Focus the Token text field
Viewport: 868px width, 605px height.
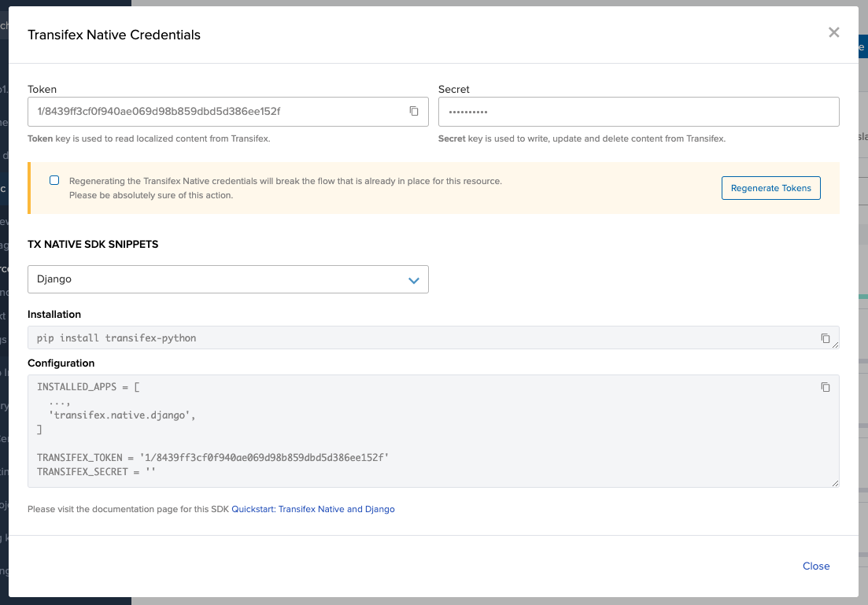(x=216, y=111)
